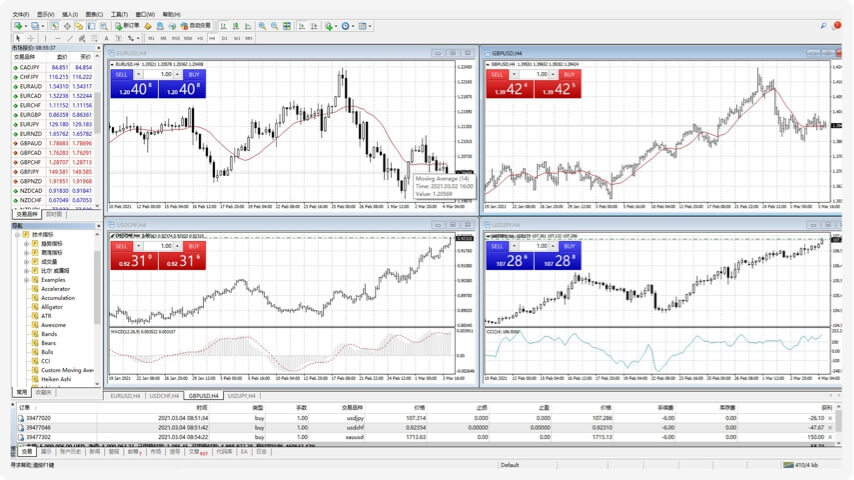Switch chart timeframe to H1
This screenshot has width=854, height=480.
click(199, 38)
